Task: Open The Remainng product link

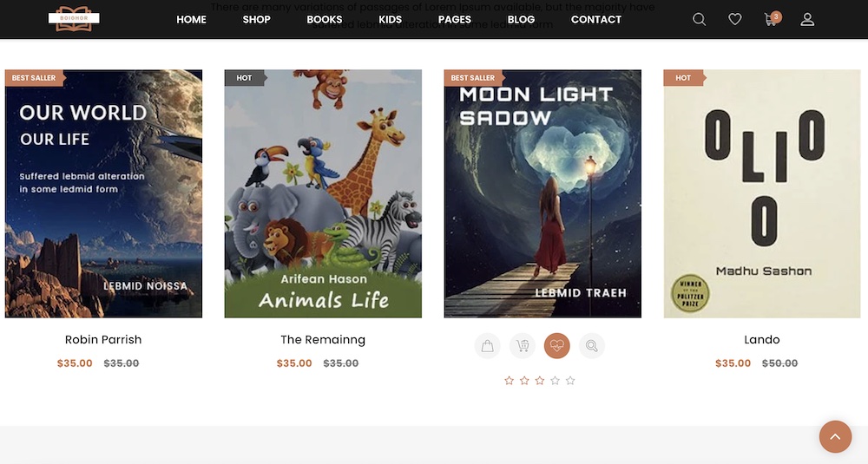Action: [323, 340]
